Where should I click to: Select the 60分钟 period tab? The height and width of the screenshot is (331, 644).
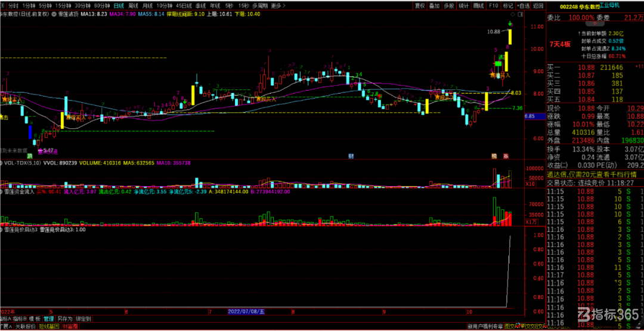pos(101,6)
